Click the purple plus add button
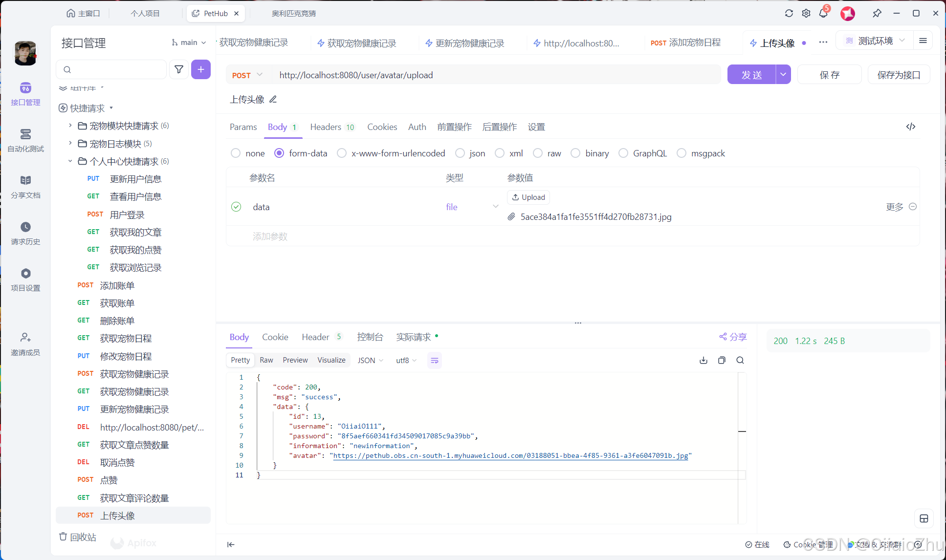The image size is (946, 560). pos(201,69)
